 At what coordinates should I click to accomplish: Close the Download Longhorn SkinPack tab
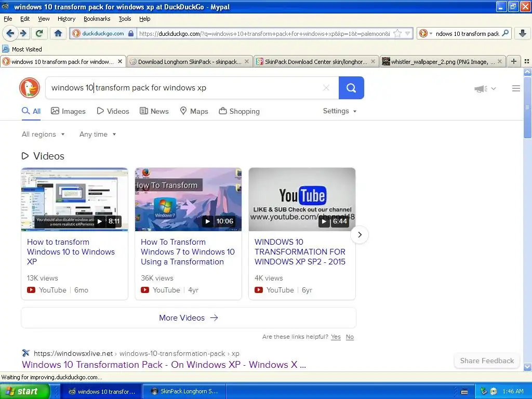click(x=247, y=61)
